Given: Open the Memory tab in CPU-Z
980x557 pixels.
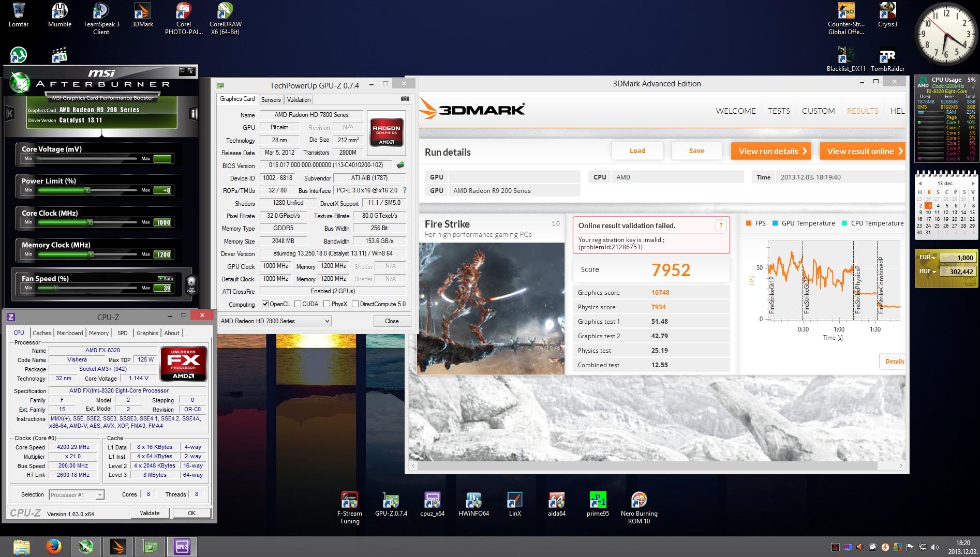Looking at the screenshot, I should pyautogui.click(x=99, y=333).
